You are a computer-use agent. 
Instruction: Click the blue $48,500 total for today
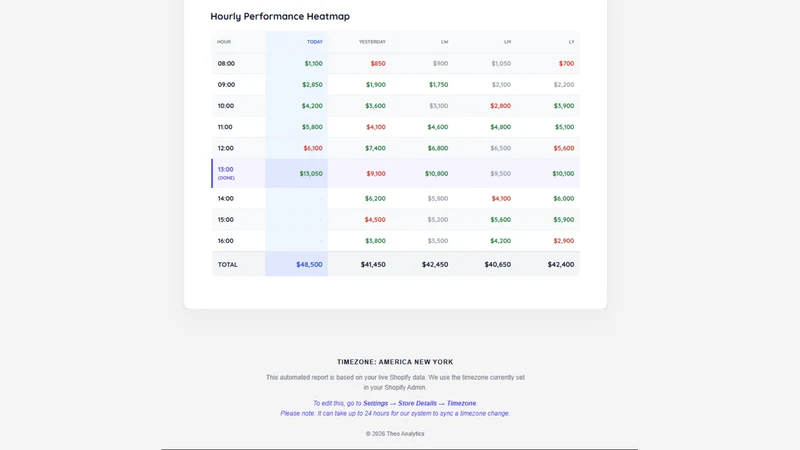click(309, 265)
